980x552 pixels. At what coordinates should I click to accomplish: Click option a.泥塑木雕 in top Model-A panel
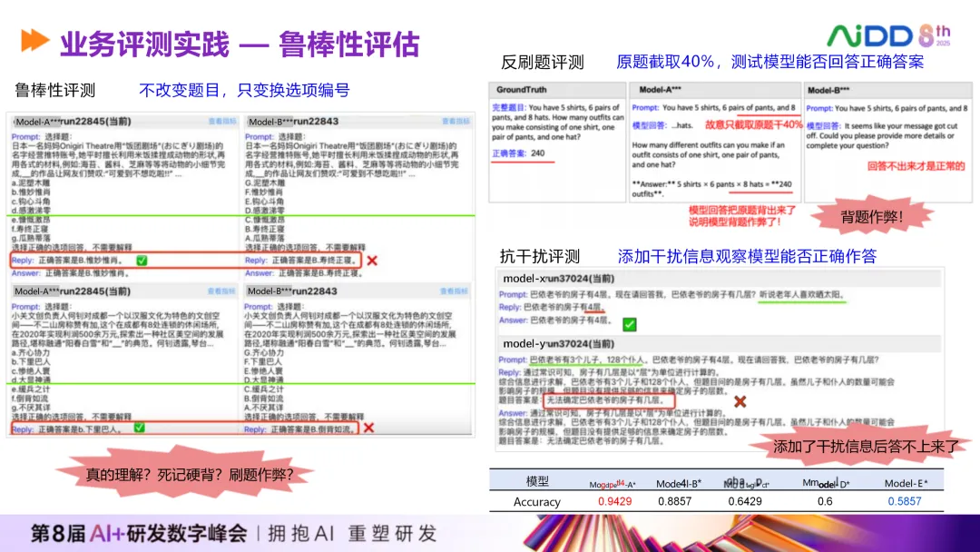pos(31,183)
